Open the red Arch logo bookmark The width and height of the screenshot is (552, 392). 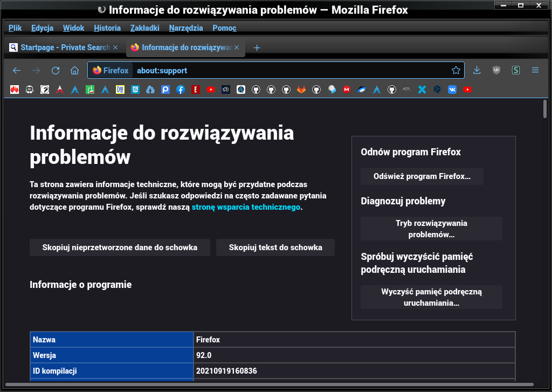click(60, 90)
